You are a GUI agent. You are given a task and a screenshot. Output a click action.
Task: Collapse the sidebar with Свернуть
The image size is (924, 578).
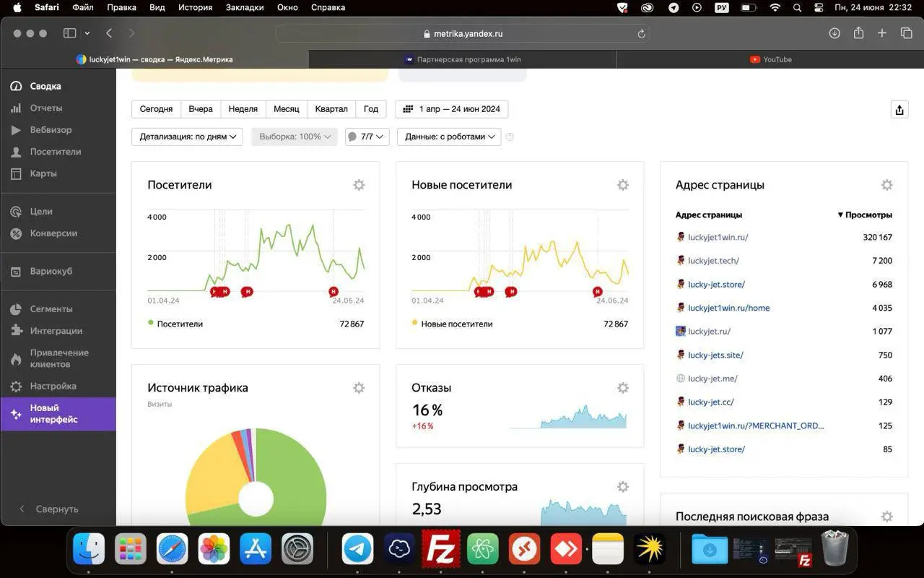click(x=49, y=509)
